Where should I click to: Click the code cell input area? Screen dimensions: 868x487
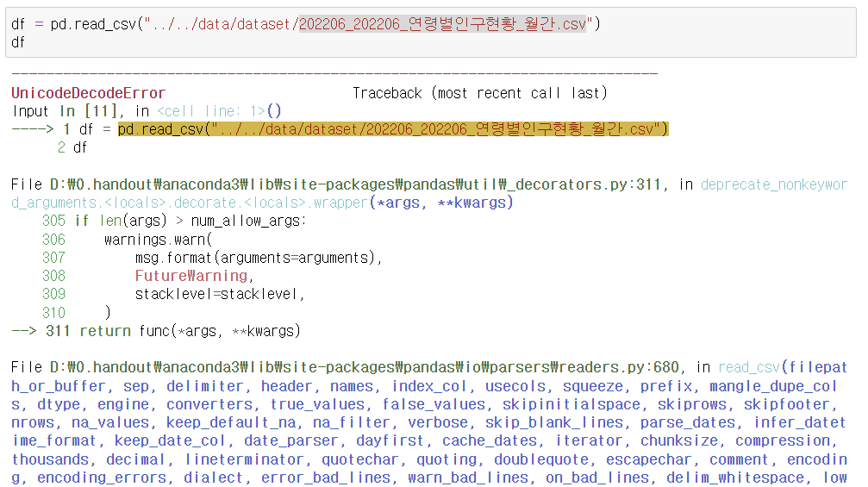click(x=431, y=32)
